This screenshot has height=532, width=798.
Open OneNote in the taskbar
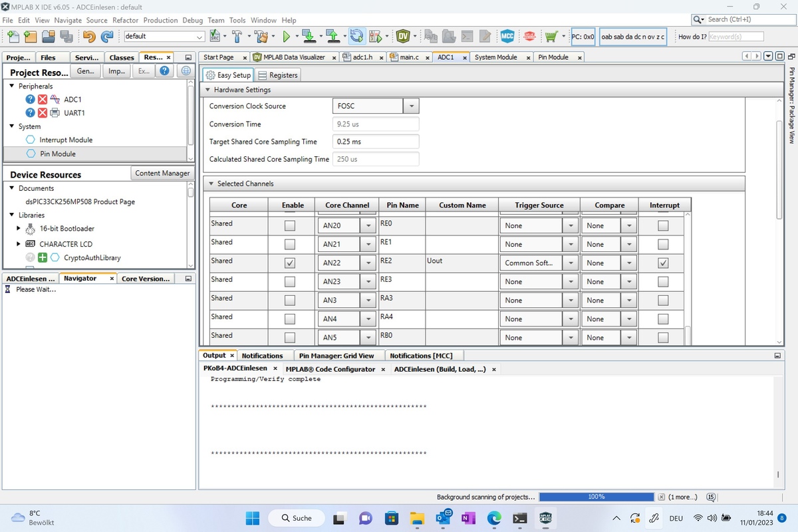coord(469,517)
